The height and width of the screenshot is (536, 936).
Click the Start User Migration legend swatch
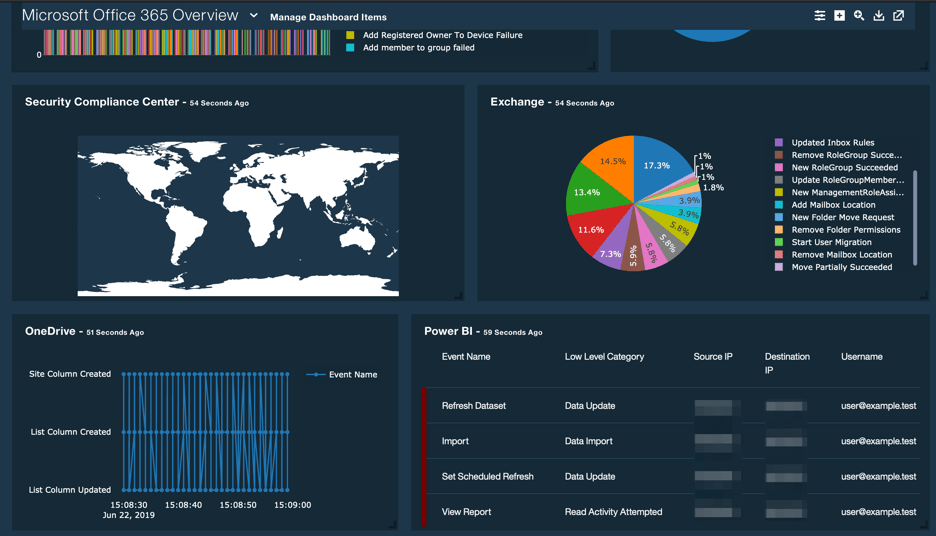[778, 242]
